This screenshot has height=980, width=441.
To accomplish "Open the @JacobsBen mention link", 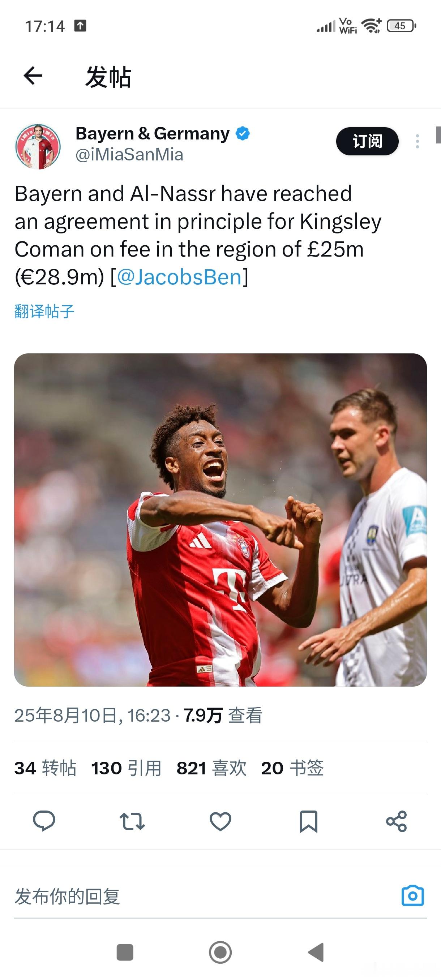I will pyautogui.click(x=179, y=276).
